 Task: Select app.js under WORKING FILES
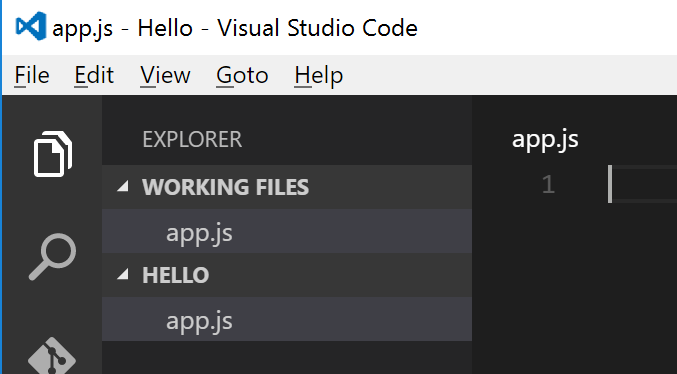[x=287, y=231]
